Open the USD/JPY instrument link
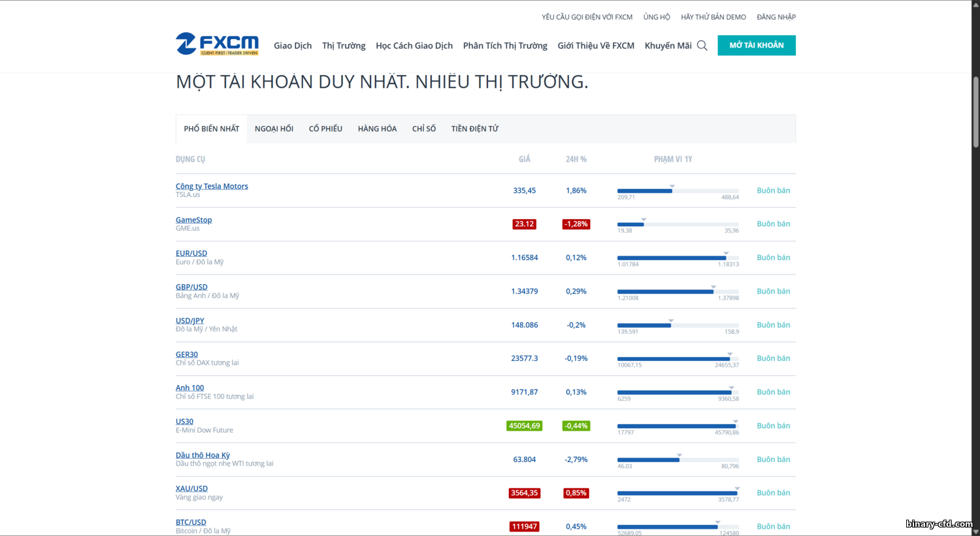The width and height of the screenshot is (980, 536). pos(189,321)
